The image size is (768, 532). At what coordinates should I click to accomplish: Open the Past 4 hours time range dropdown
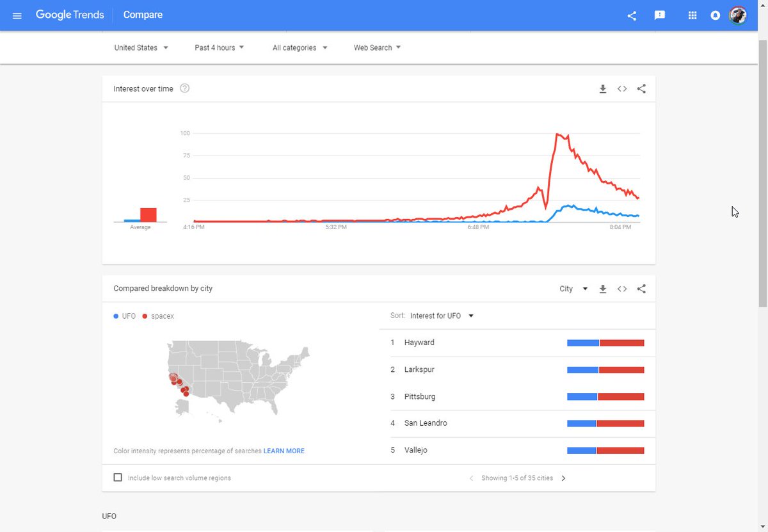[x=220, y=47]
